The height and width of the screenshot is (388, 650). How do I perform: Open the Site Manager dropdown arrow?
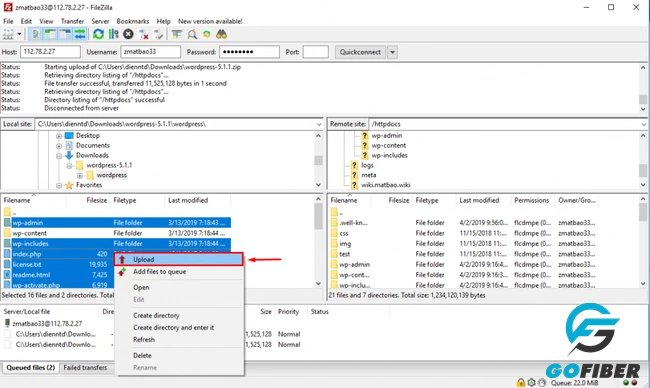(x=19, y=34)
